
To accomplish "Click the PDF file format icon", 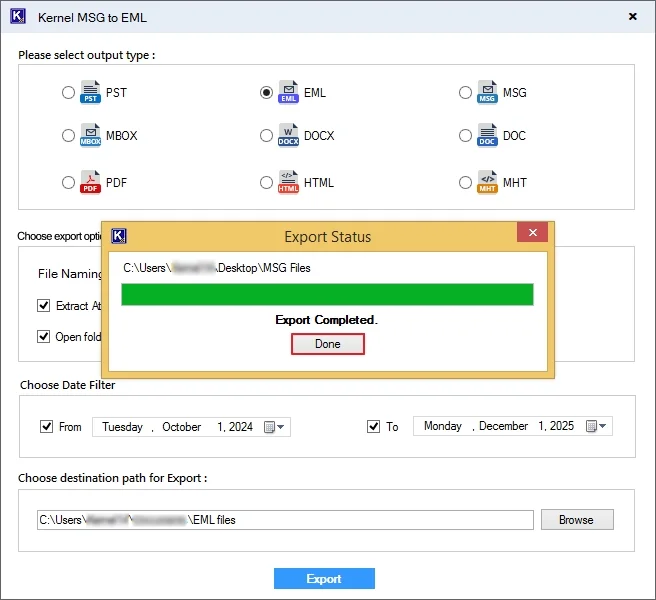I will (90, 183).
